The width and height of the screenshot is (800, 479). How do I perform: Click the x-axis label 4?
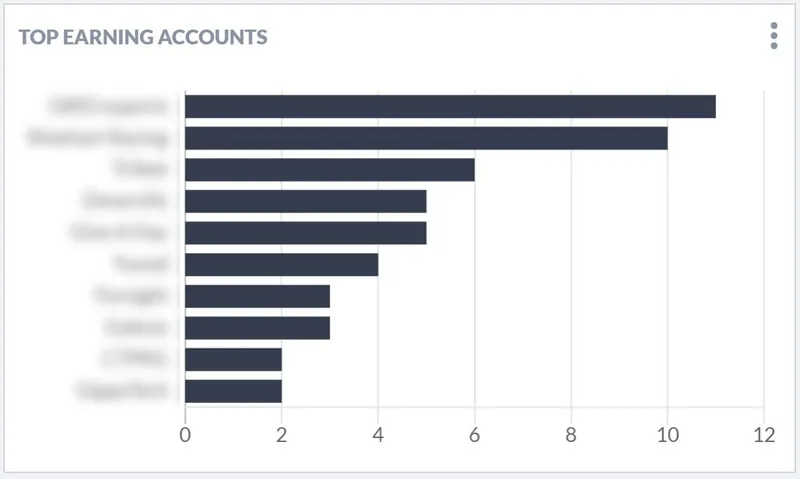coord(378,435)
